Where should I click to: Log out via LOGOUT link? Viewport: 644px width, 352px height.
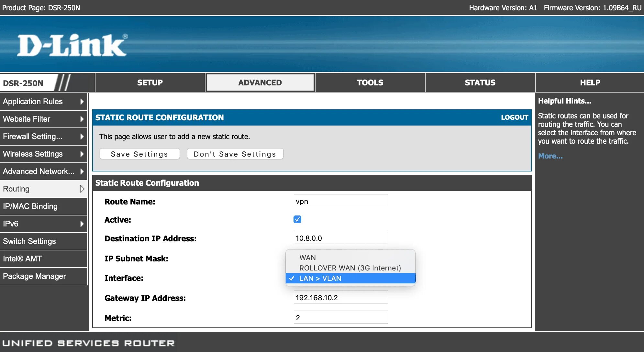click(515, 117)
